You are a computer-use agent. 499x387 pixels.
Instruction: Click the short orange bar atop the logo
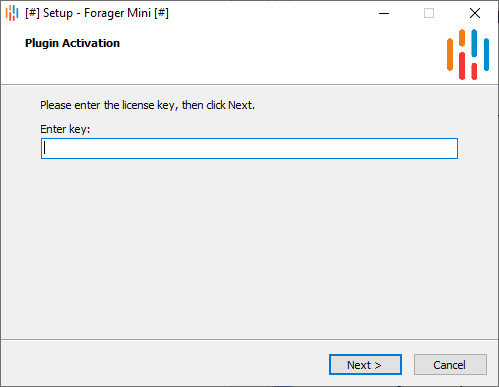[462, 38]
